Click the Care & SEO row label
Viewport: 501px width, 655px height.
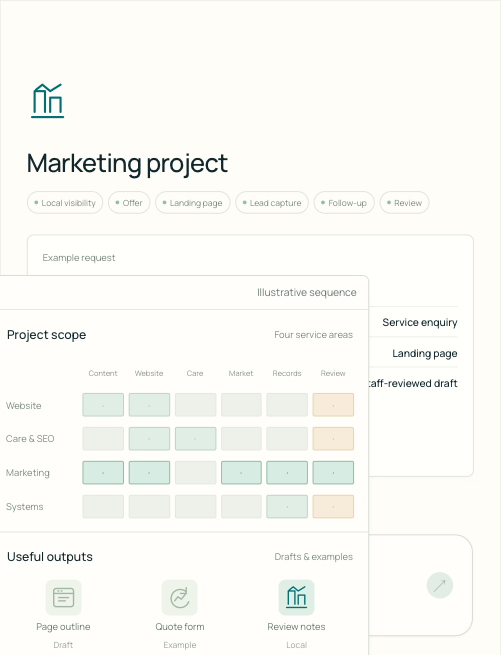(x=30, y=439)
